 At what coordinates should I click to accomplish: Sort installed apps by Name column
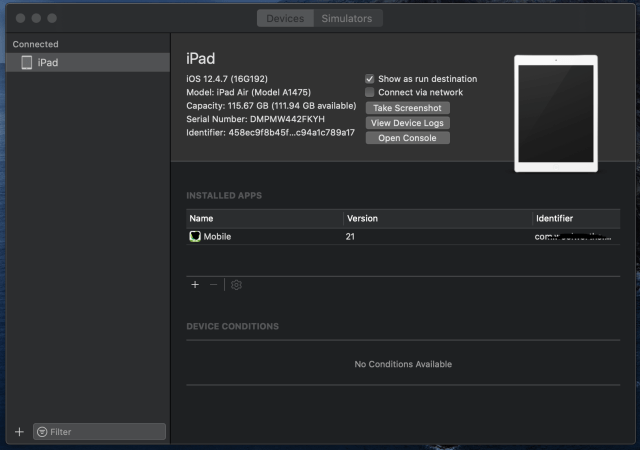click(264, 218)
